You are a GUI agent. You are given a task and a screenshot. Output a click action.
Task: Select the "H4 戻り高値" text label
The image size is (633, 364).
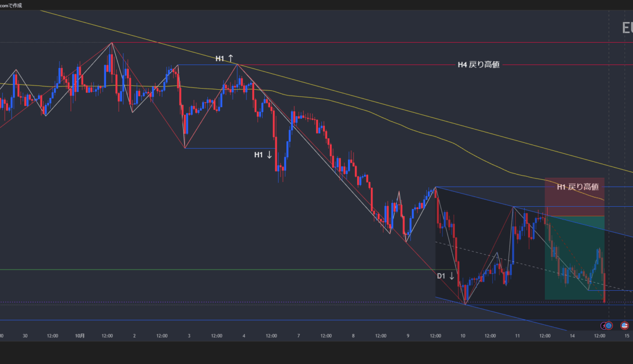tap(478, 65)
